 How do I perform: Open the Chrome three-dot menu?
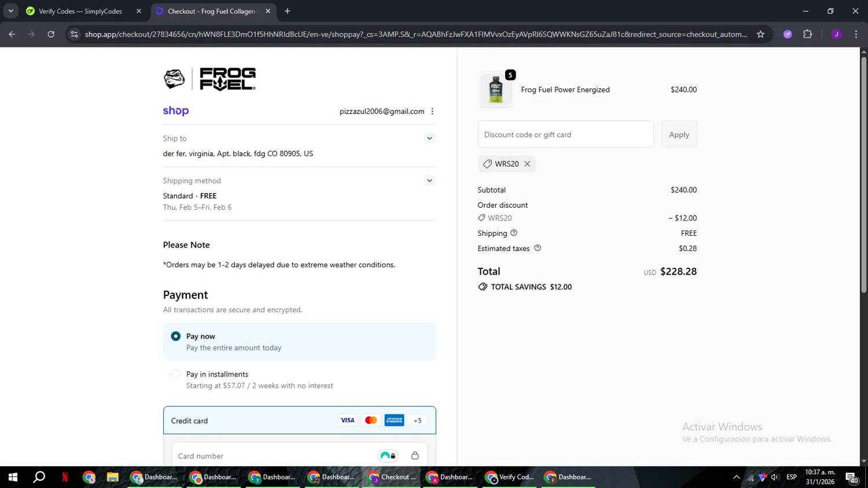(x=856, y=34)
